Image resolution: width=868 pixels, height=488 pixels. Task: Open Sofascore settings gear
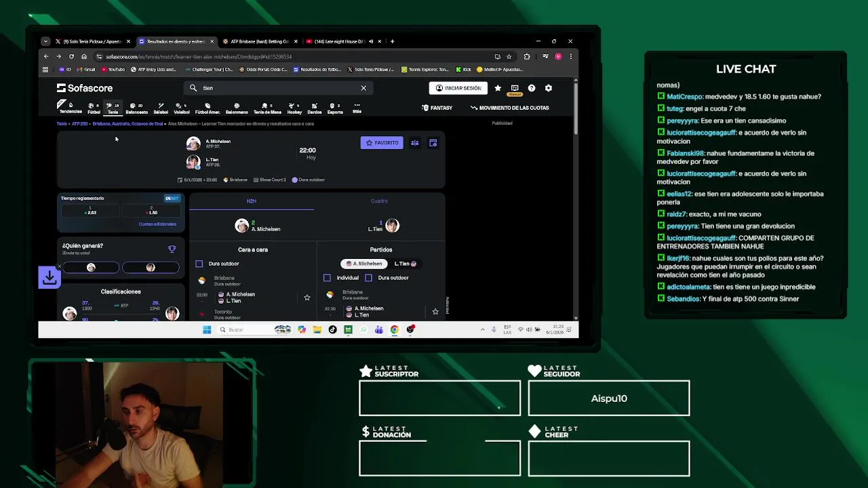pyautogui.click(x=549, y=88)
